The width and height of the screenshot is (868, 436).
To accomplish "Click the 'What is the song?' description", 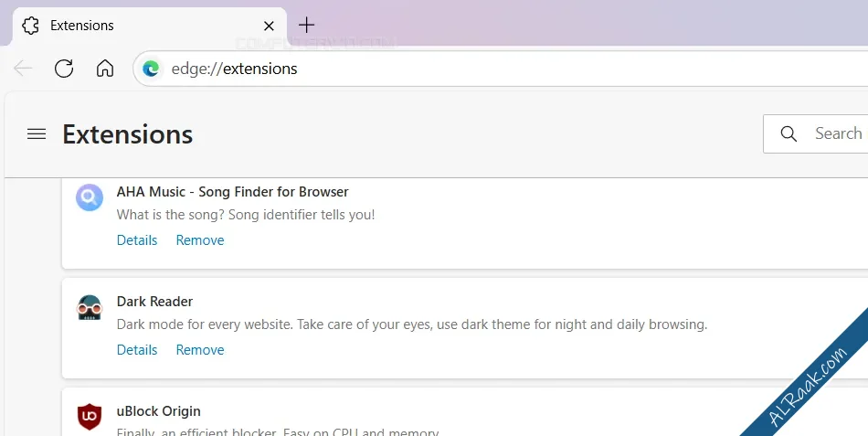I will (x=246, y=215).
